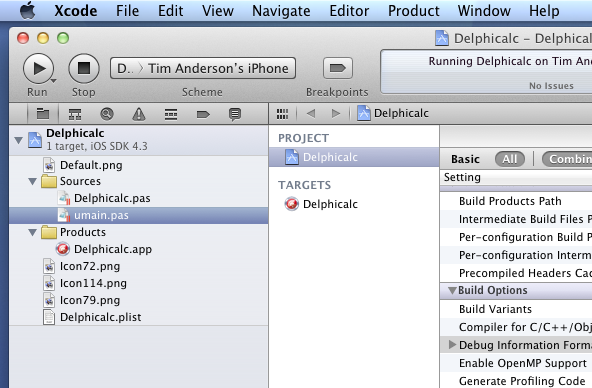Open the Product menu

point(413,11)
